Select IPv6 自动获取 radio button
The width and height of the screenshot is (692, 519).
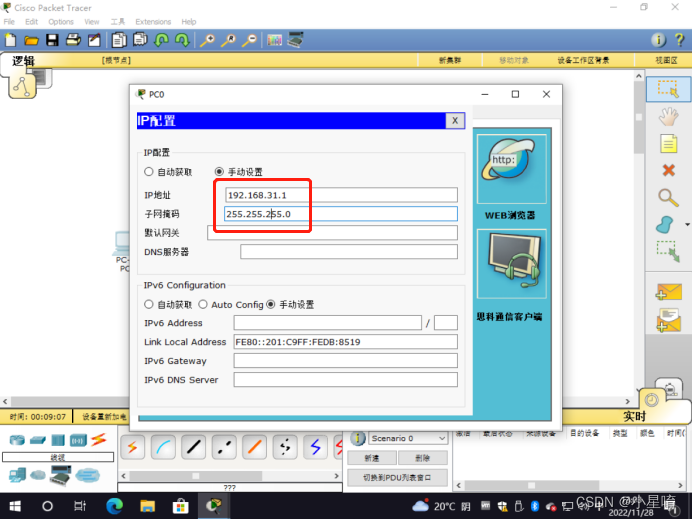149,305
